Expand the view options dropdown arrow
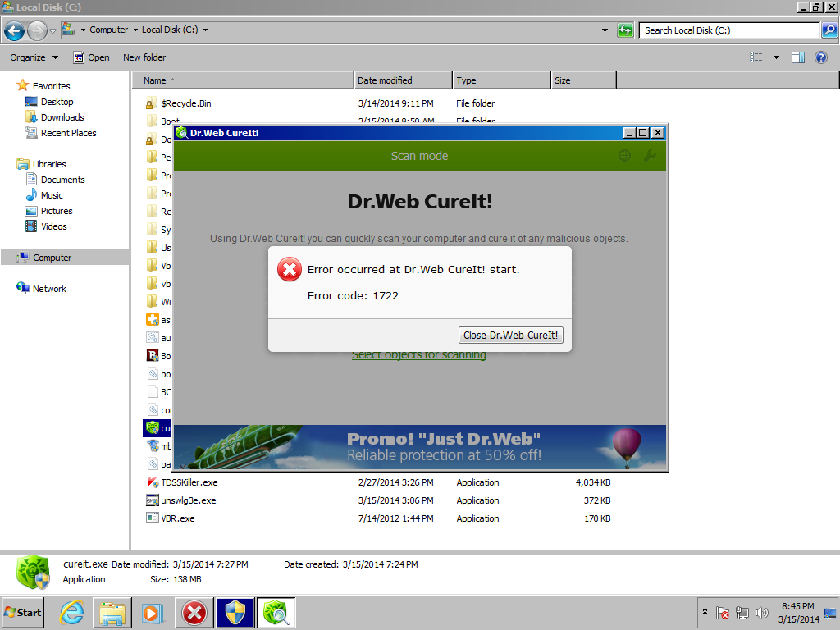Viewport: 840px width, 630px height. [776, 57]
